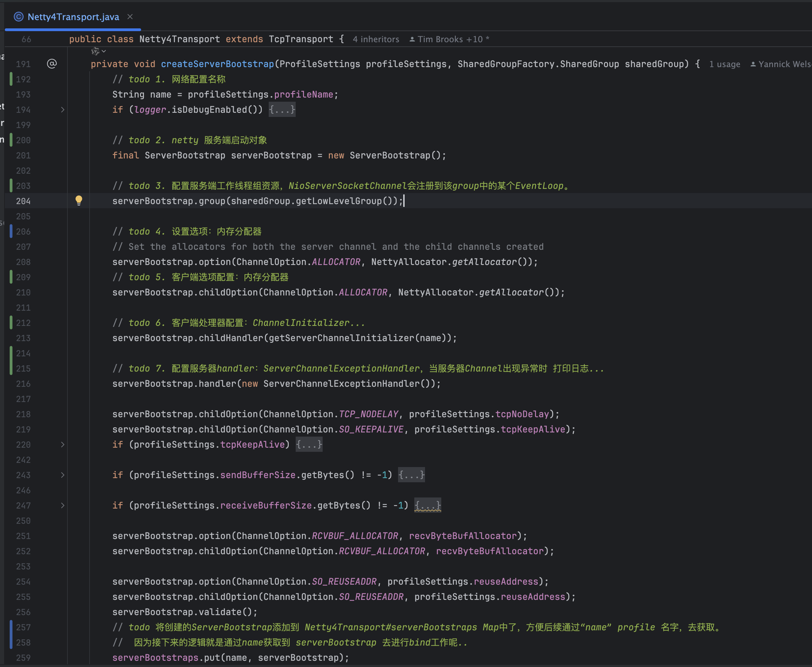Click the green change marker at line 192
Screen dimensions: 812x667
(x=11, y=79)
